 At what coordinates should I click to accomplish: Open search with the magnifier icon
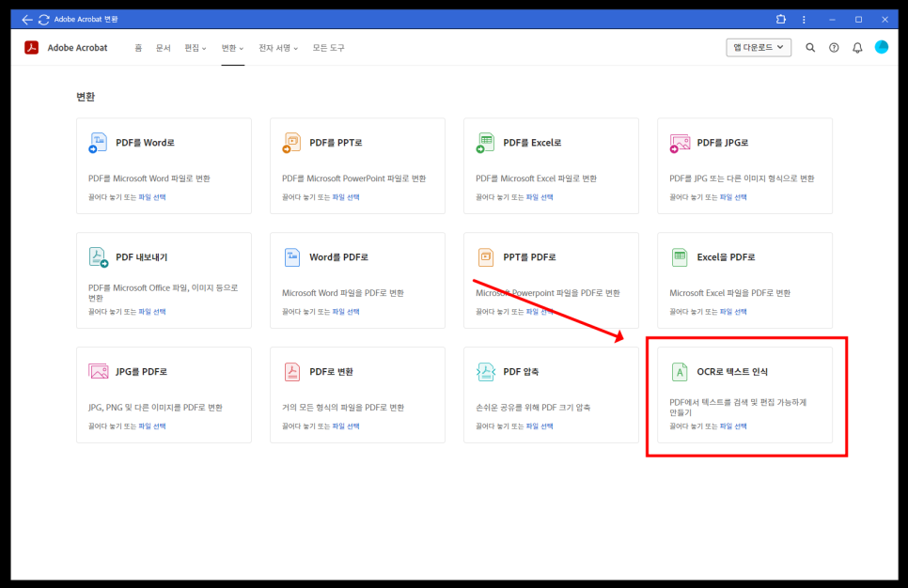tap(810, 48)
